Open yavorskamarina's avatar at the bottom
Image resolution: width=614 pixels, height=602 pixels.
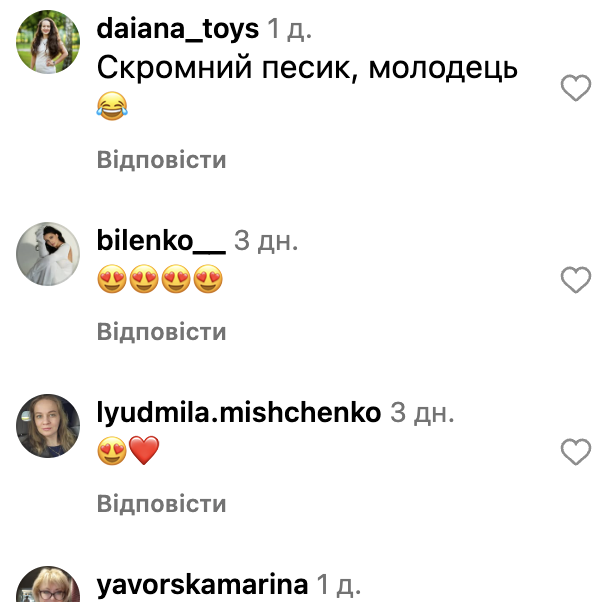pos(48,584)
